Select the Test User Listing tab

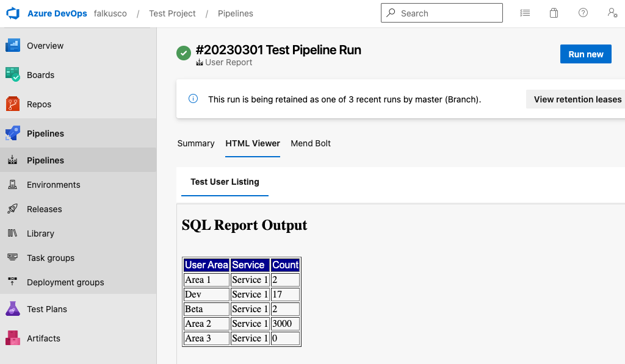[x=225, y=182]
